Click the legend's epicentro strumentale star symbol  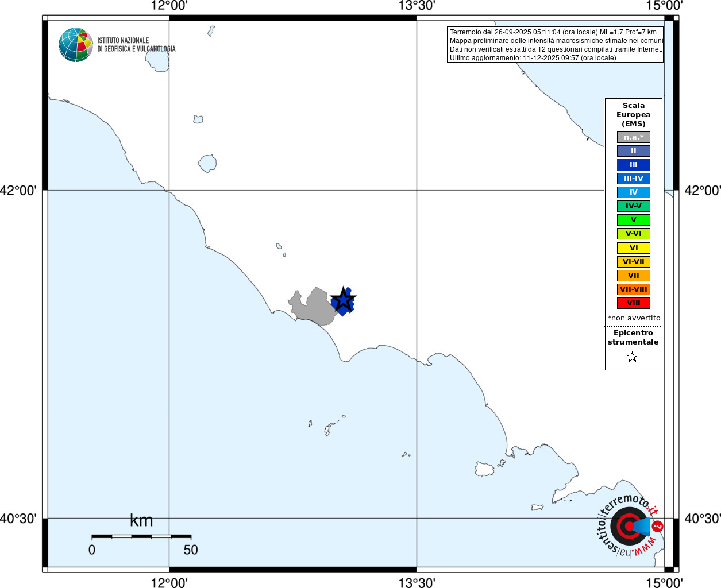click(633, 357)
